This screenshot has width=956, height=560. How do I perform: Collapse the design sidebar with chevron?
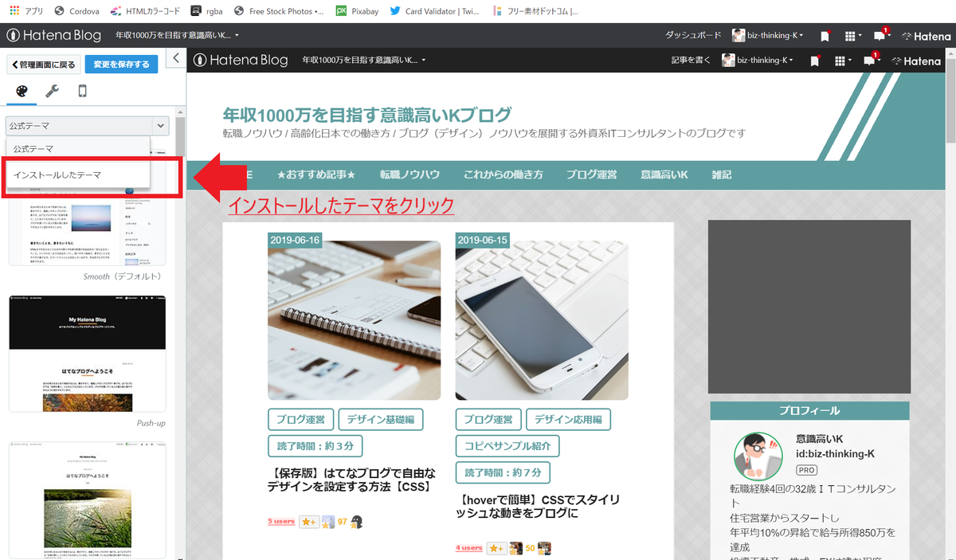(176, 58)
